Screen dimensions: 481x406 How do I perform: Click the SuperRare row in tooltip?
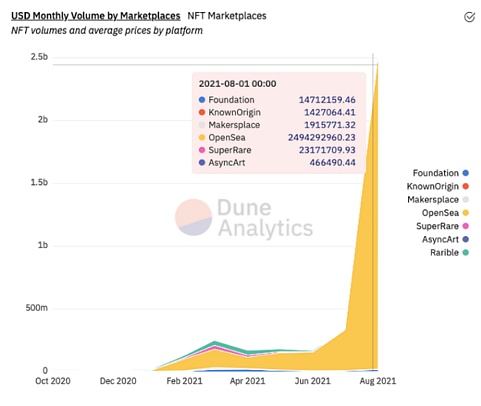click(277, 150)
